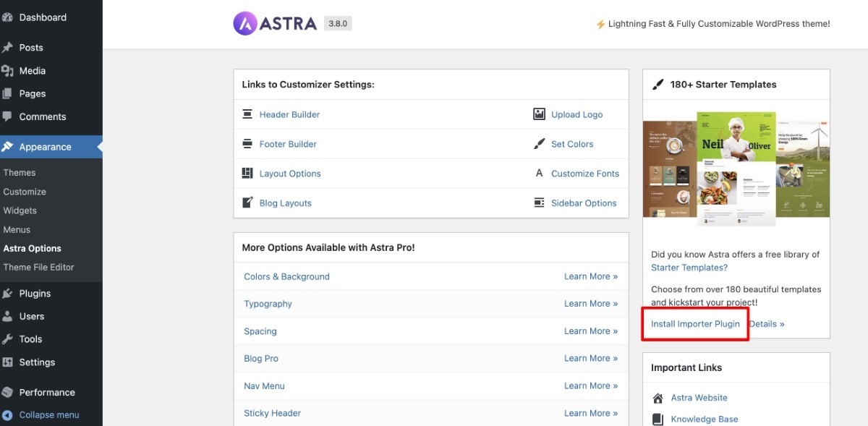The image size is (868, 426).
Task: Open the Tools menu item
Action: pos(31,339)
